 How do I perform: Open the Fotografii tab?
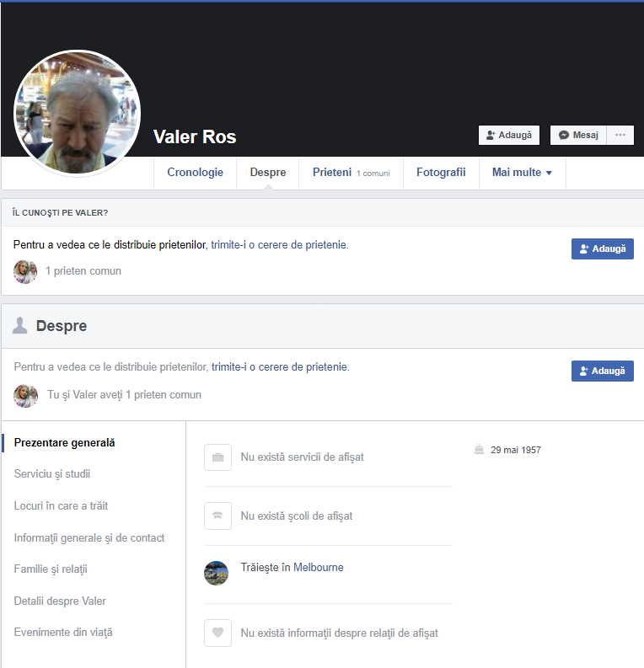point(441,172)
